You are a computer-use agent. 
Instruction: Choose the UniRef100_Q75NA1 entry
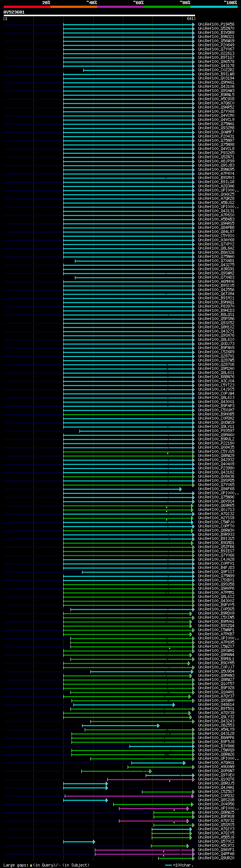click(x=216, y=124)
